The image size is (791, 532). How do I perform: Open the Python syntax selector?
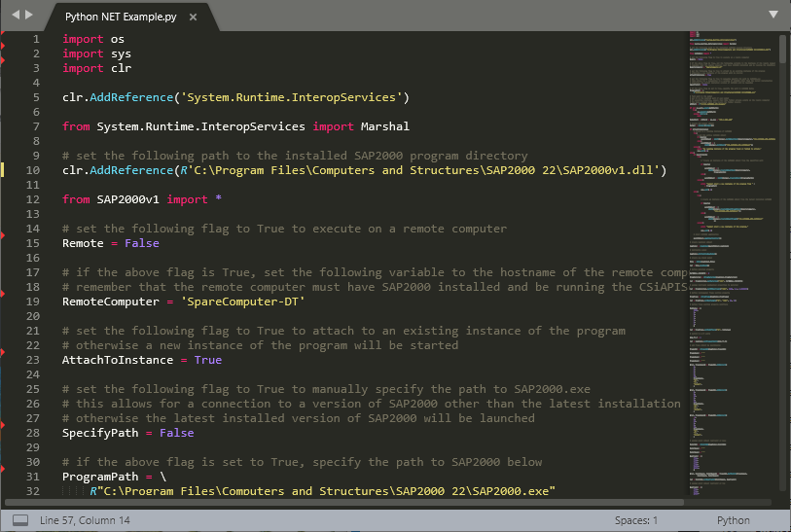[733, 520]
